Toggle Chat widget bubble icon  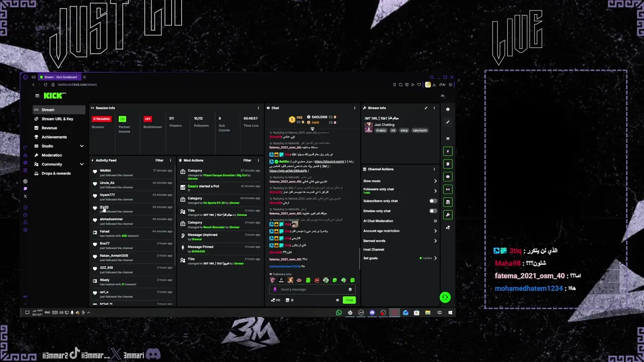point(448,176)
